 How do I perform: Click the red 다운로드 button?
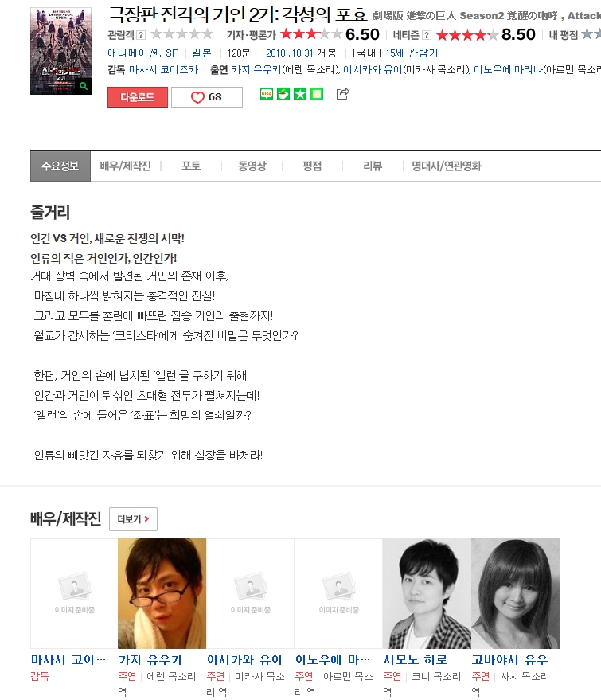click(138, 97)
